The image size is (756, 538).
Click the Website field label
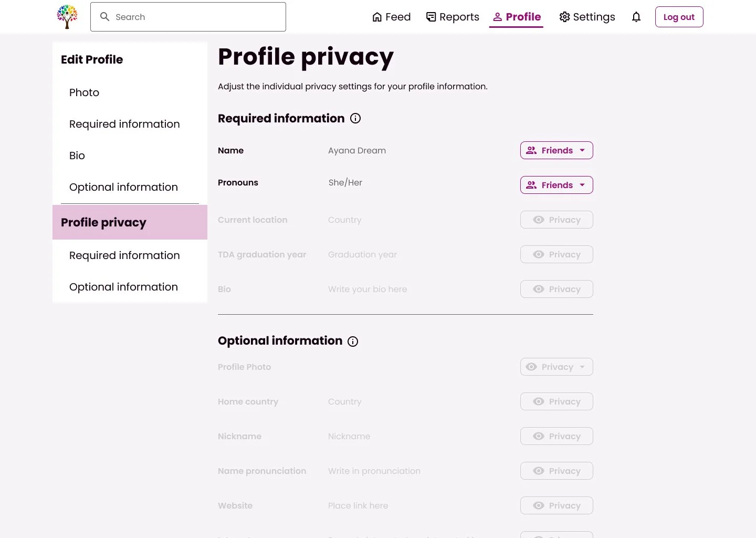(x=235, y=505)
